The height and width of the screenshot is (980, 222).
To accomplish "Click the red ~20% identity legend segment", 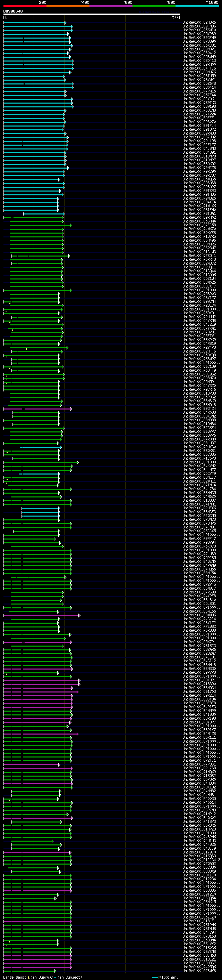I will coord(25,6).
